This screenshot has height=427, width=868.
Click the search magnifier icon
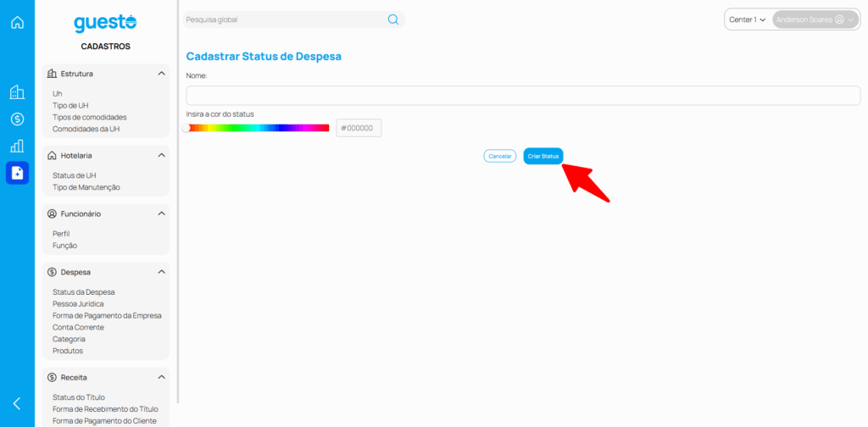click(x=393, y=19)
